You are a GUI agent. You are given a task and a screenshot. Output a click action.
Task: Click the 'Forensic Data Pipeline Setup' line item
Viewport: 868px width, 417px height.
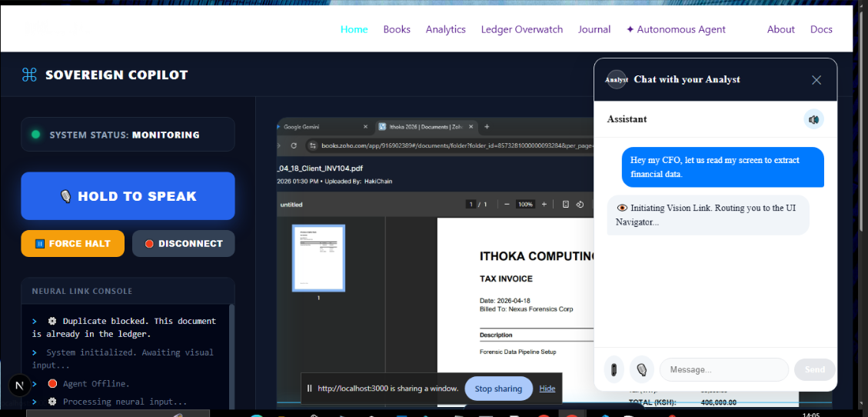pos(517,352)
